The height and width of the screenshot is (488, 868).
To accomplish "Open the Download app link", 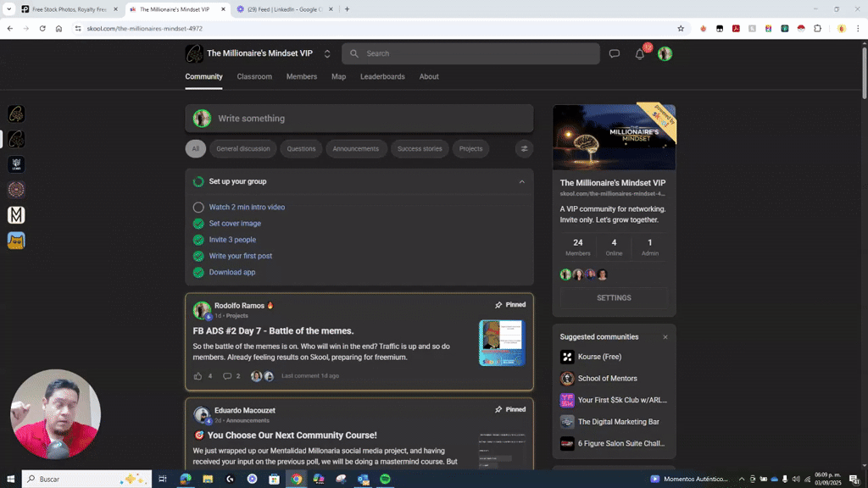I will tap(232, 272).
